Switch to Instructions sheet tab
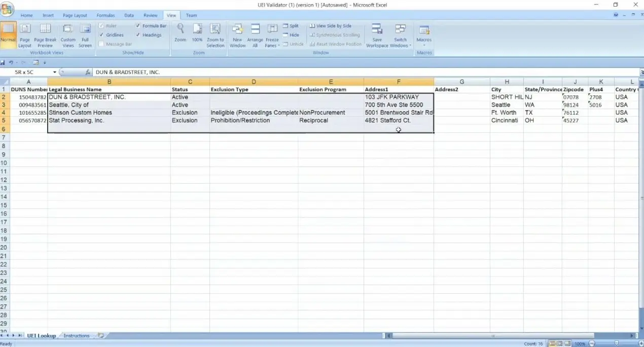This screenshot has width=644, height=347. [77, 336]
